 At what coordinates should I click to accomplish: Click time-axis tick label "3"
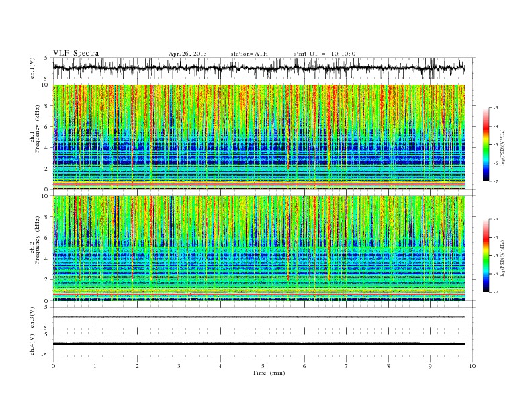click(179, 366)
